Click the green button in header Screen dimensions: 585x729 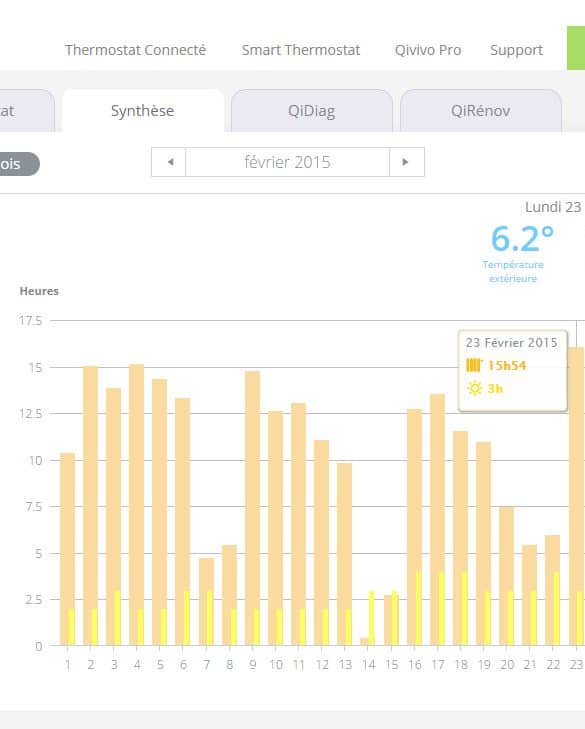(576, 48)
